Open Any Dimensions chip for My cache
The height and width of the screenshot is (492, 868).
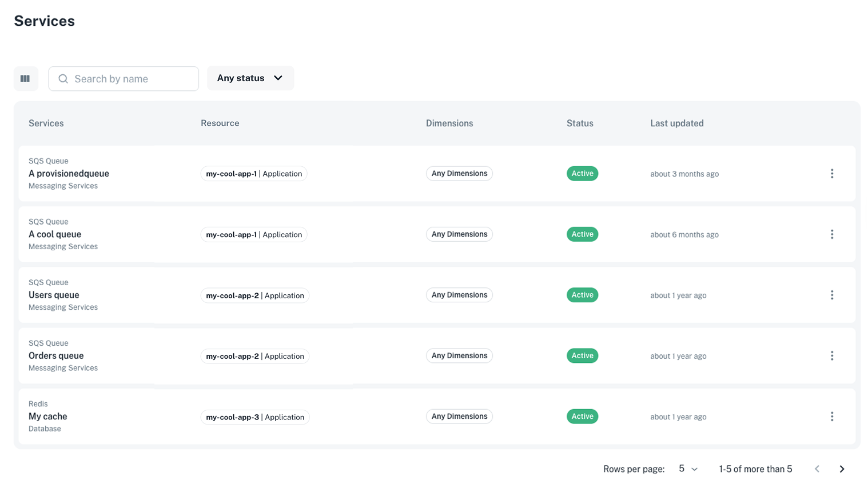[459, 416]
